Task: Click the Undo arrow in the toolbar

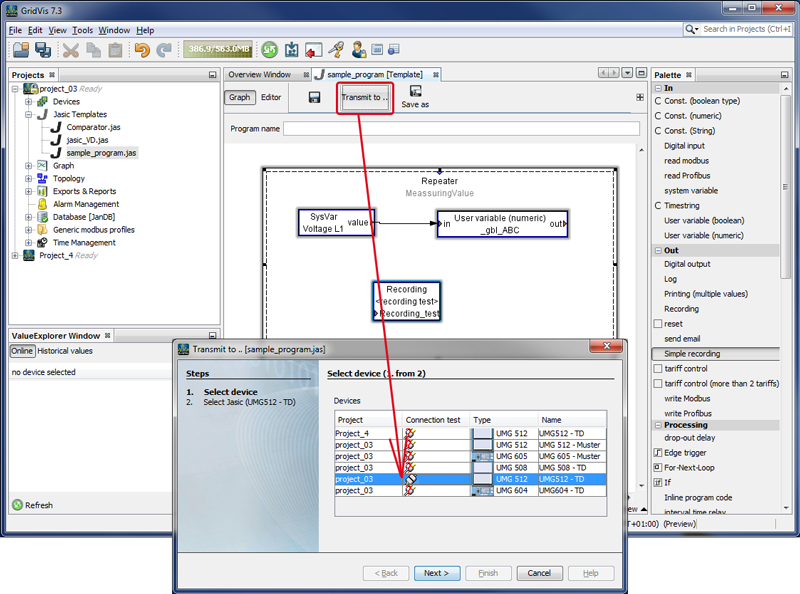Action: point(142,49)
